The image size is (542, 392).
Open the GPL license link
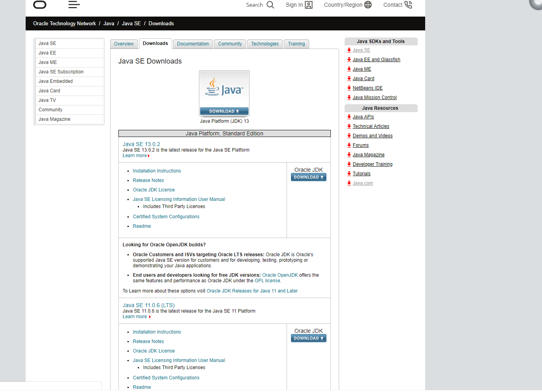pyautogui.click(x=267, y=281)
